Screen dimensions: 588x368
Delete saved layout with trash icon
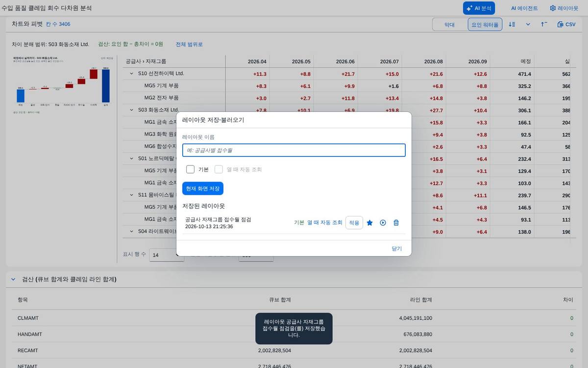[x=396, y=223]
